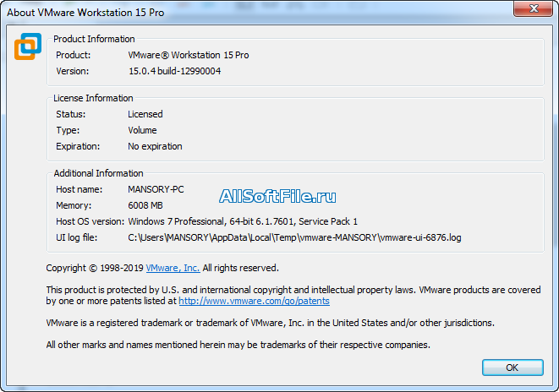Click the Additional Information group heading

(x=98, y=173)
